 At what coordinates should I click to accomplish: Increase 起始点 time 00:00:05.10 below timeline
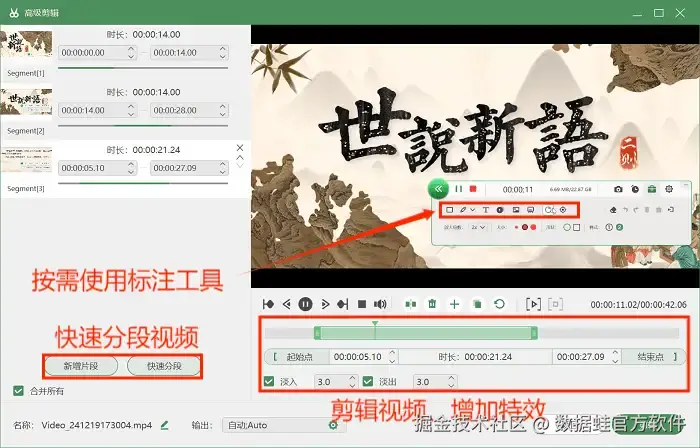[x=392, y=353]
